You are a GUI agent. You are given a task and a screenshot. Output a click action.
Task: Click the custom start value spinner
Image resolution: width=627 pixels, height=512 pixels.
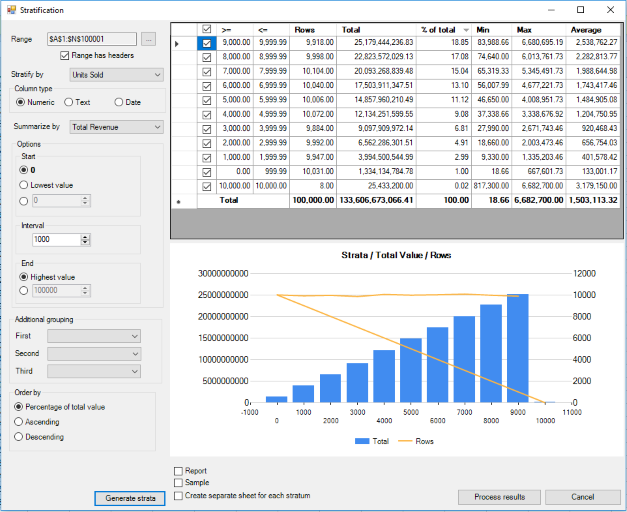pos(85,200)
